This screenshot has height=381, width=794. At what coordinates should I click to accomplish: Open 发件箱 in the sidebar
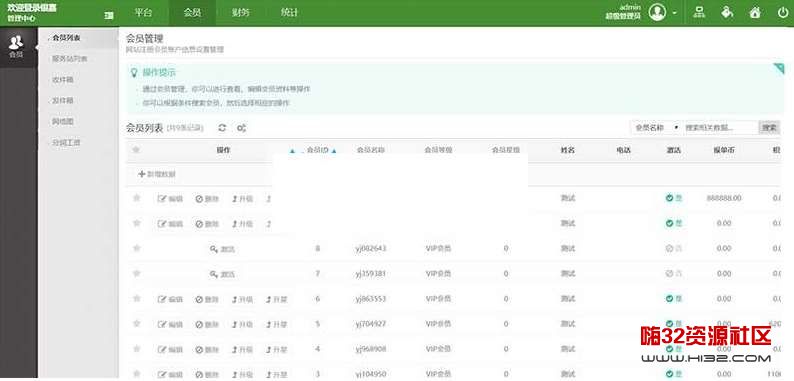63,100
